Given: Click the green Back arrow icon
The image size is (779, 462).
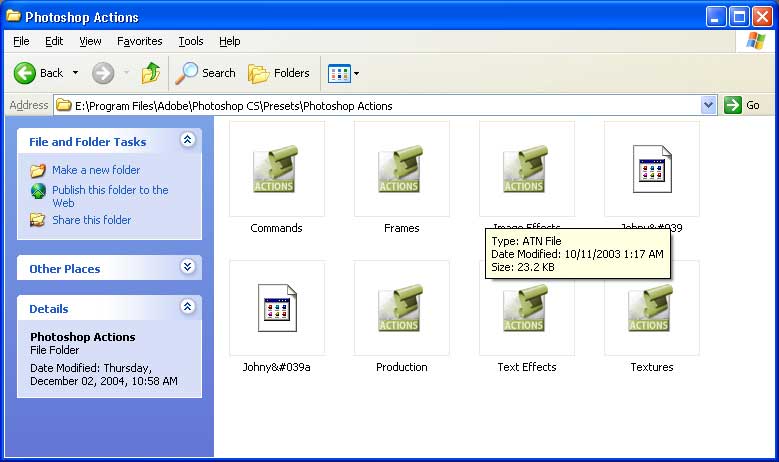Looking at the screenshot, I should pyautogui.click(x=24, y=74).
